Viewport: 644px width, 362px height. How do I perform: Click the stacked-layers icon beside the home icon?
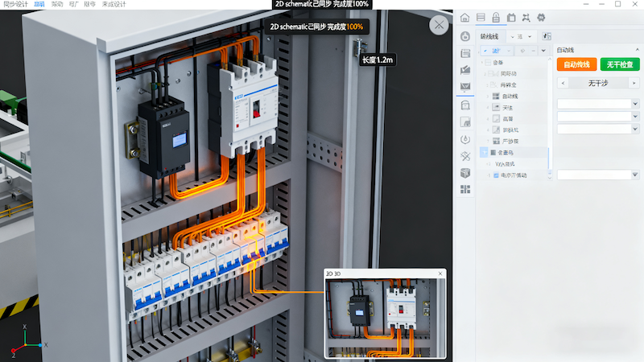(x=481, y=18)
